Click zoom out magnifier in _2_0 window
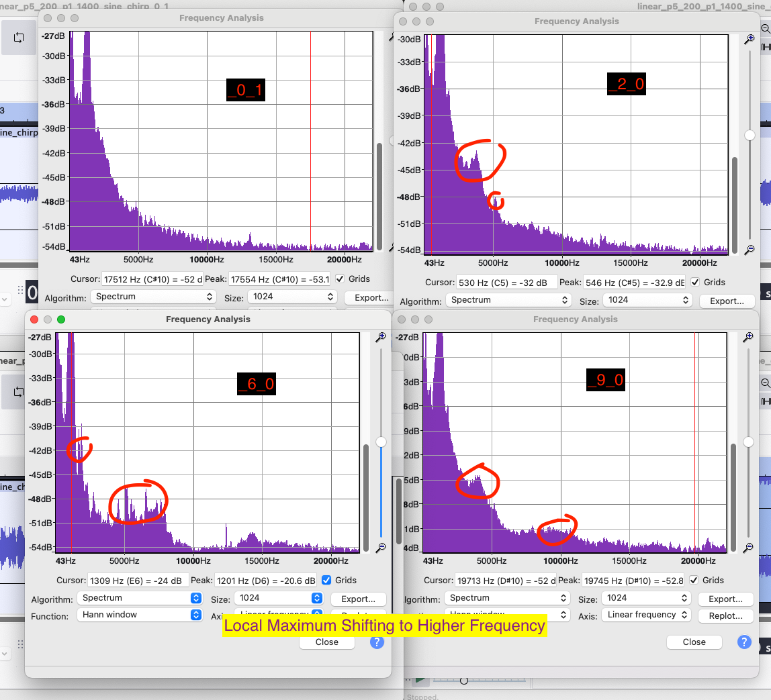Image resolution: width=771 pixels, height=700 pixels. (750, 249)
